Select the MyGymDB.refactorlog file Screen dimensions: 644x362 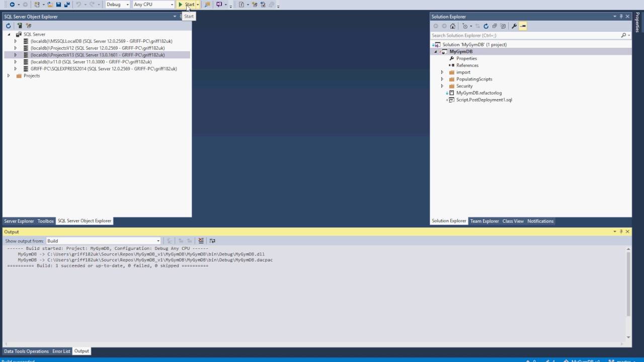479,93
